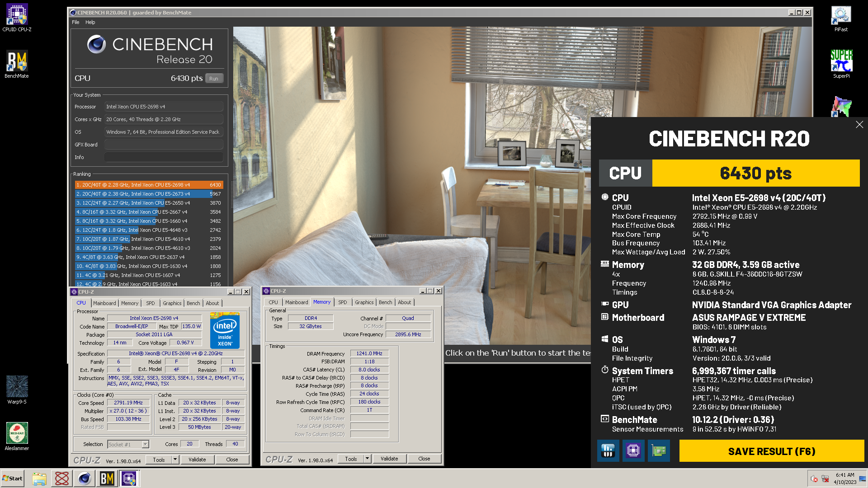Click the Core Speed 2791.19 MHz value

pos(128,403)
